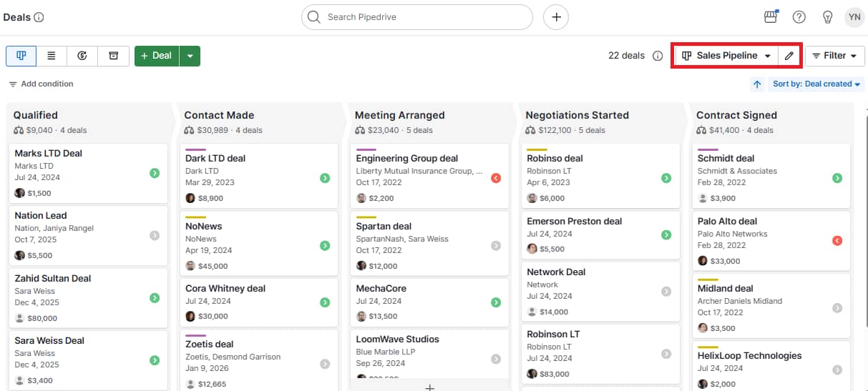Screen dimensions: 868x391
Task: Open the help question mark icon
Action: click(x=799, y=17)
